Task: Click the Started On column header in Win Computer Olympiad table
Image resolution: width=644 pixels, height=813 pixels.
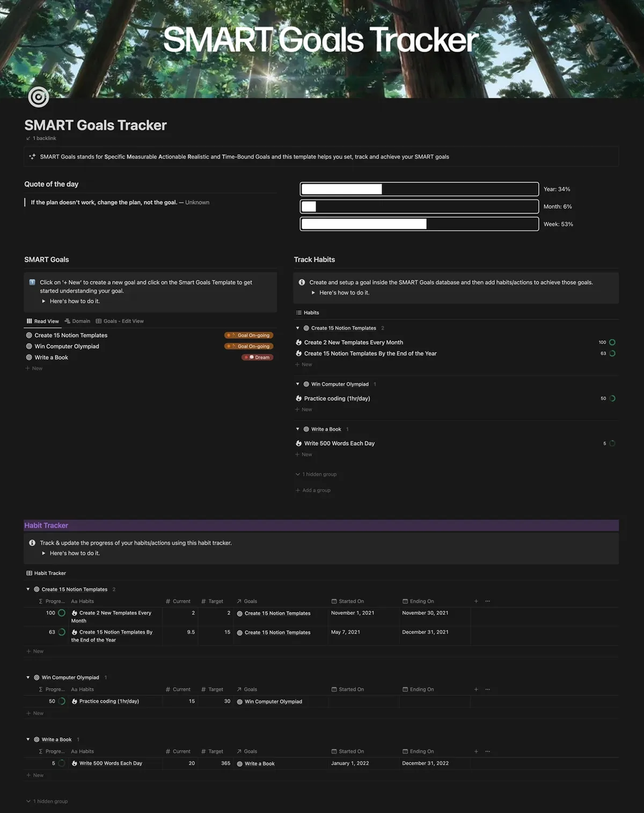Action: point(348,689)
